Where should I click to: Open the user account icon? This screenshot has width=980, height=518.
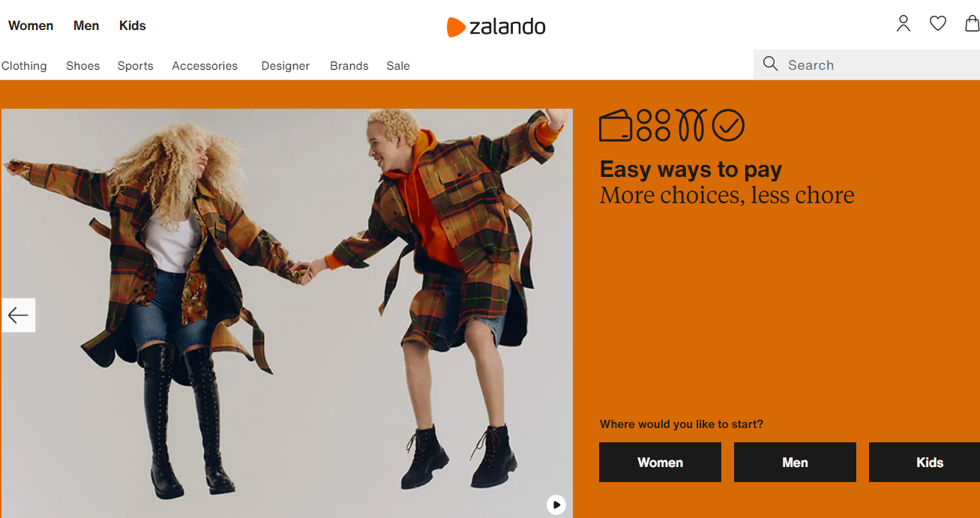904,24
